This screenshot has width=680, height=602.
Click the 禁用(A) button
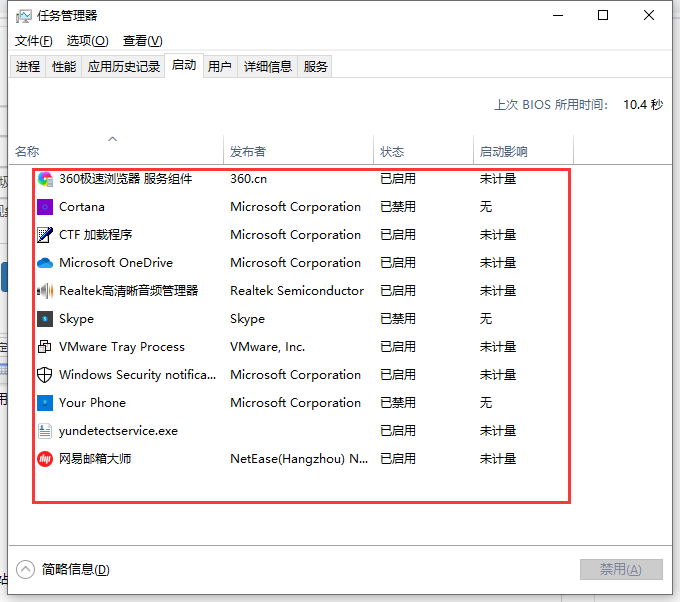click(621, 569)
